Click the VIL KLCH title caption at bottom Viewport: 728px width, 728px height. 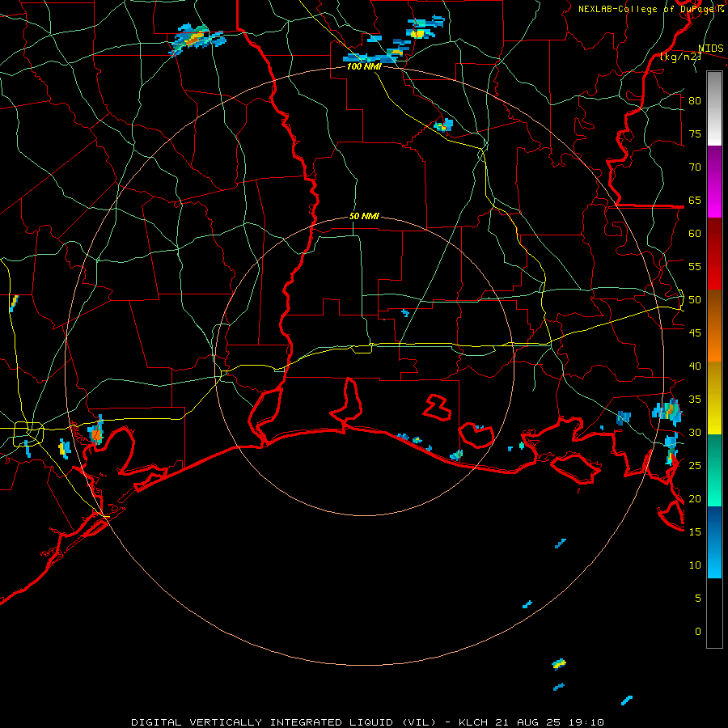[x=367, y=722]
